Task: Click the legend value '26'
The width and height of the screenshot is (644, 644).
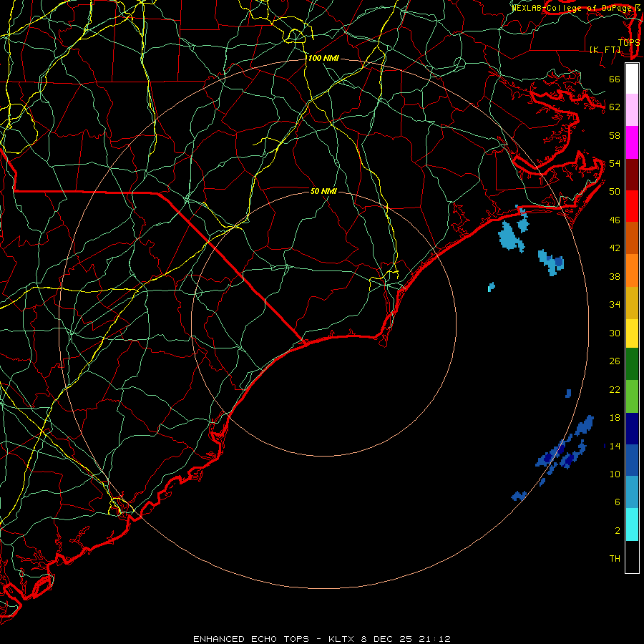Action: pyautogui.click(x=615, y=361)
